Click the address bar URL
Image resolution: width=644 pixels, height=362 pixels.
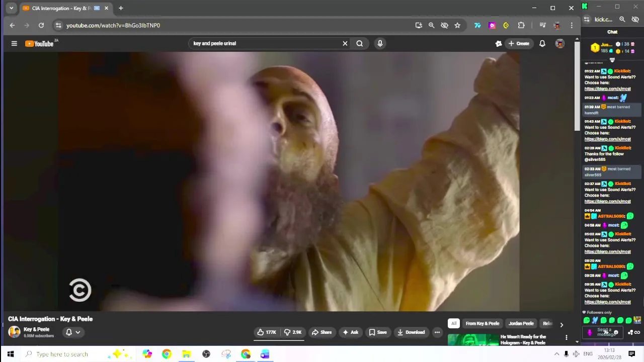click(x=113, y=25)
